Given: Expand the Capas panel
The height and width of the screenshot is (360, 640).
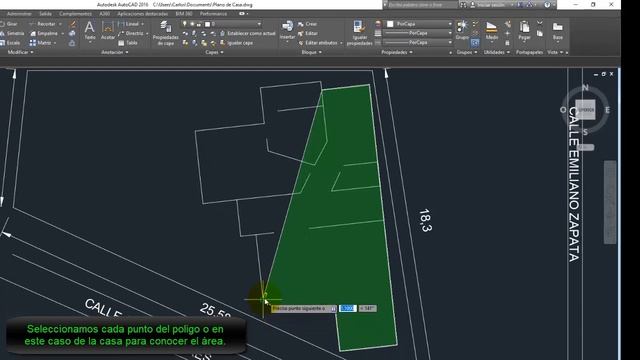Looking at the screenshot, I should pos(214,52).
